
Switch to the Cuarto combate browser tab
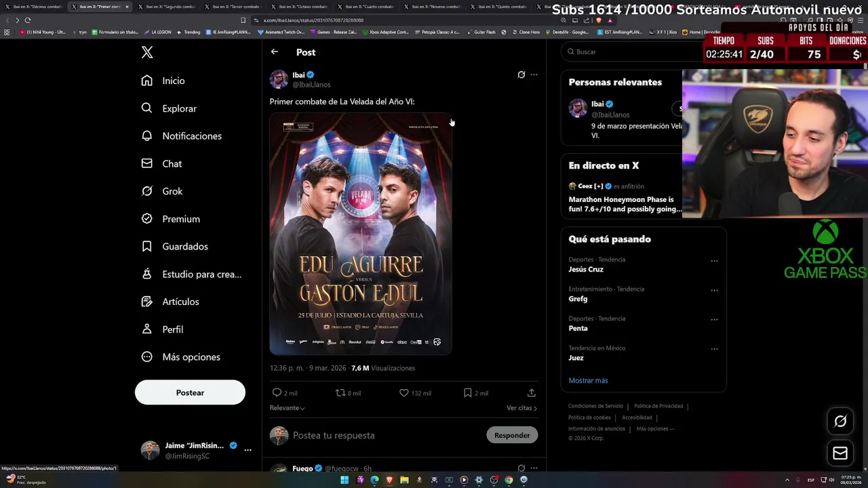[x=366, y=7]
